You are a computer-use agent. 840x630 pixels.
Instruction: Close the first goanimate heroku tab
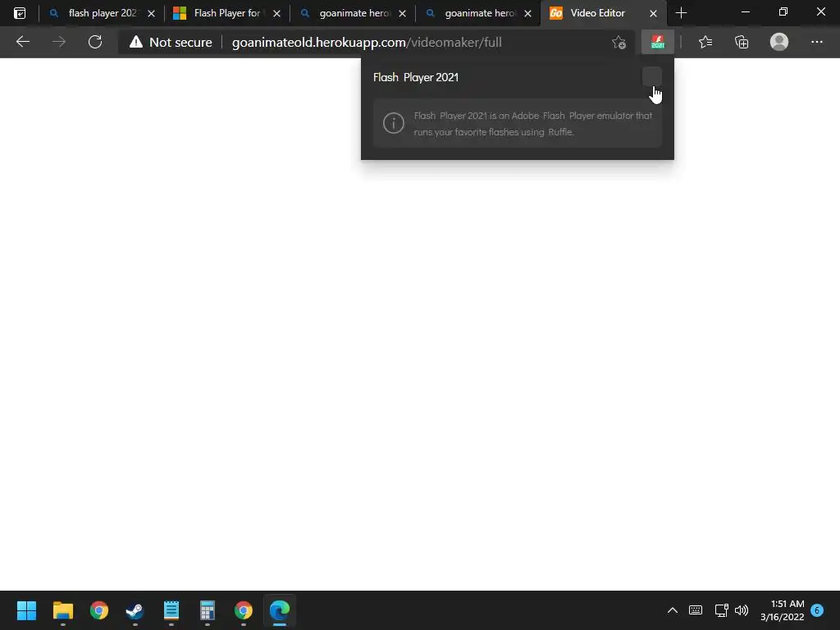[402, 13]
